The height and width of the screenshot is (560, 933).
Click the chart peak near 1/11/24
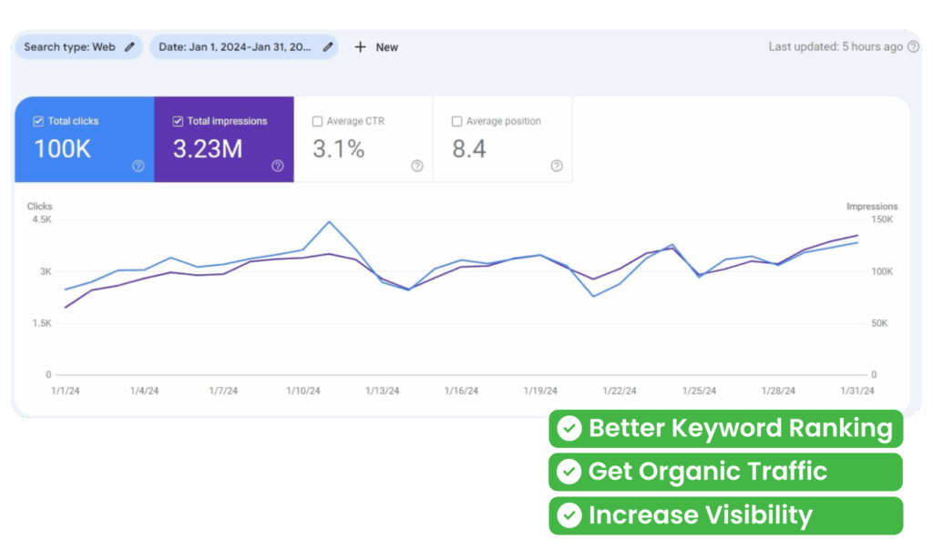tap(329, 221)
